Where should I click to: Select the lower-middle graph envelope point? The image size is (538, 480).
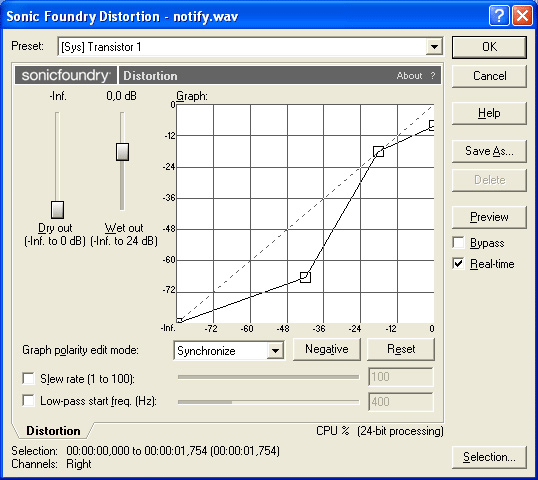point(305,277)
